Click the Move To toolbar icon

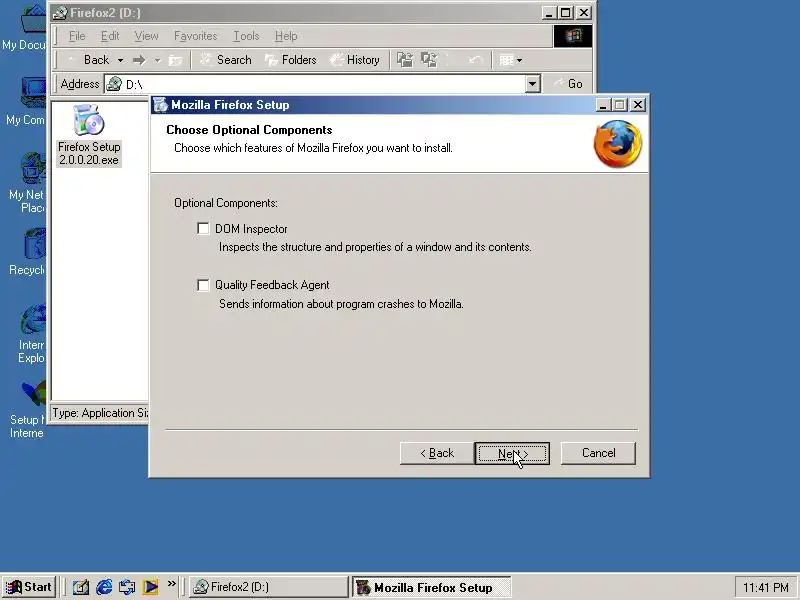[405, 60]
